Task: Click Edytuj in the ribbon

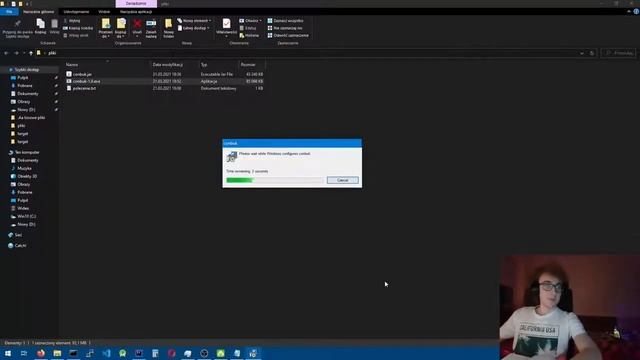Action: click(x=248, y=28)
